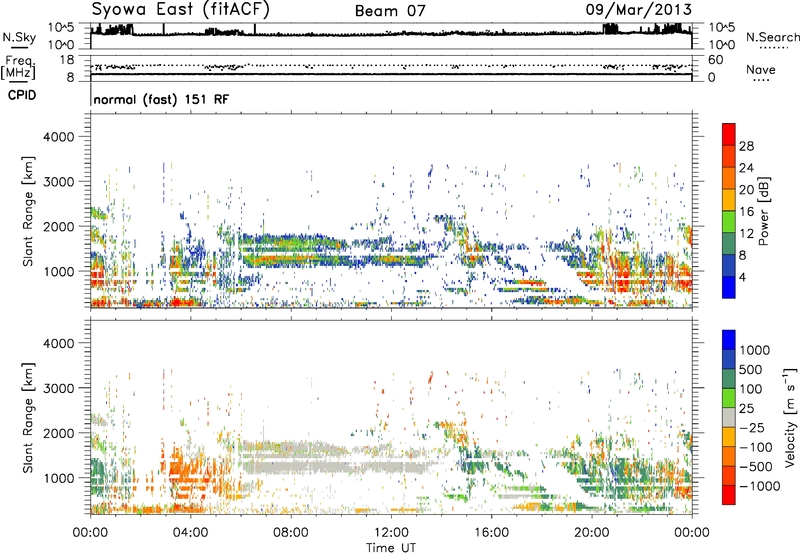This screenshot has height=554, width=800.
Task: Pick the light green 12–16 dB power swatch
Action: pyautogui.click(x=729, y=222)
